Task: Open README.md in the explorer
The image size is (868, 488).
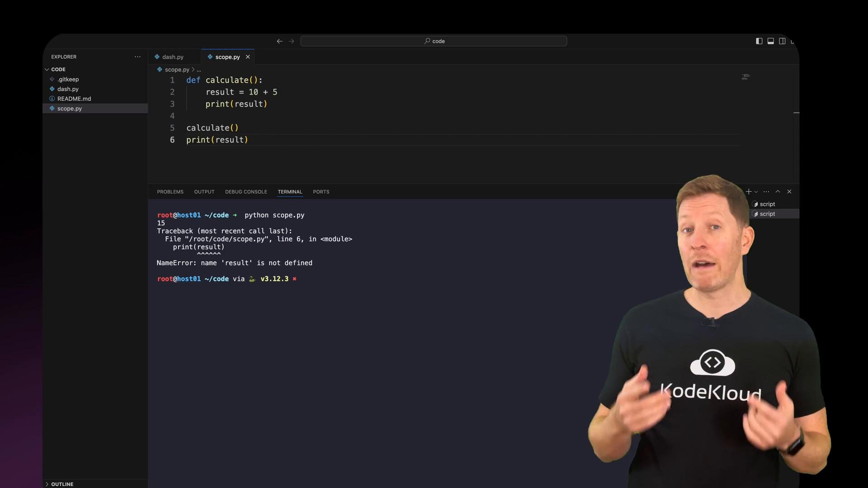Action: (74, 99)
